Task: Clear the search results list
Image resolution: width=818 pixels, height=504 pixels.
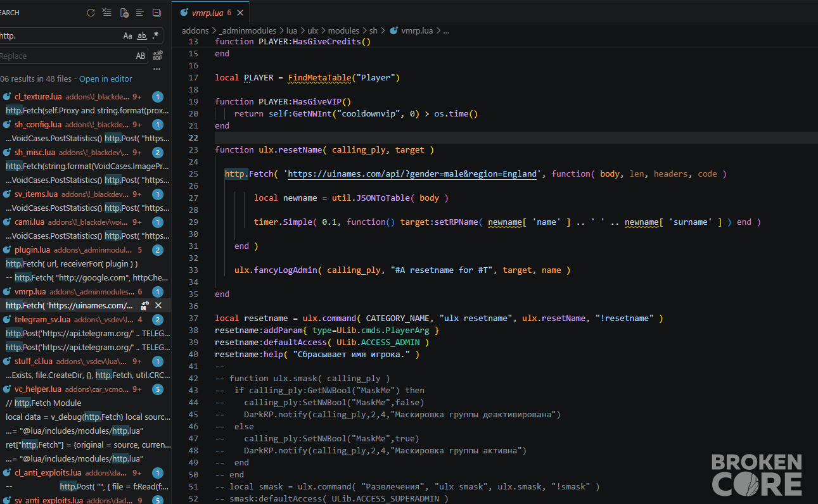Action: pos(107,12)
